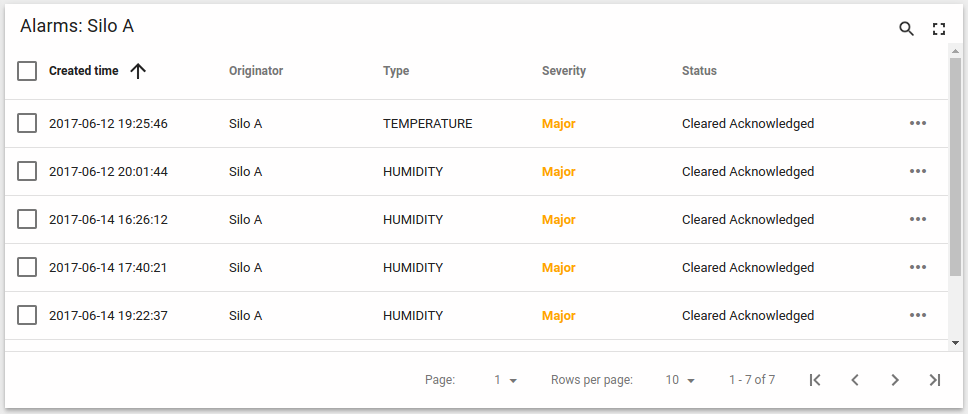Open the Page number dropdown
Screen dimensions: 968x414
point(505,380)
